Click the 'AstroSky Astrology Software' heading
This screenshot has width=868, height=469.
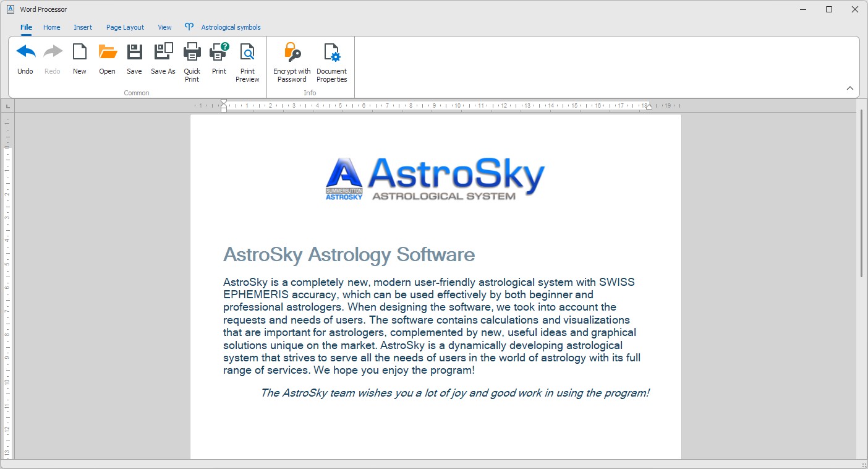349,254
